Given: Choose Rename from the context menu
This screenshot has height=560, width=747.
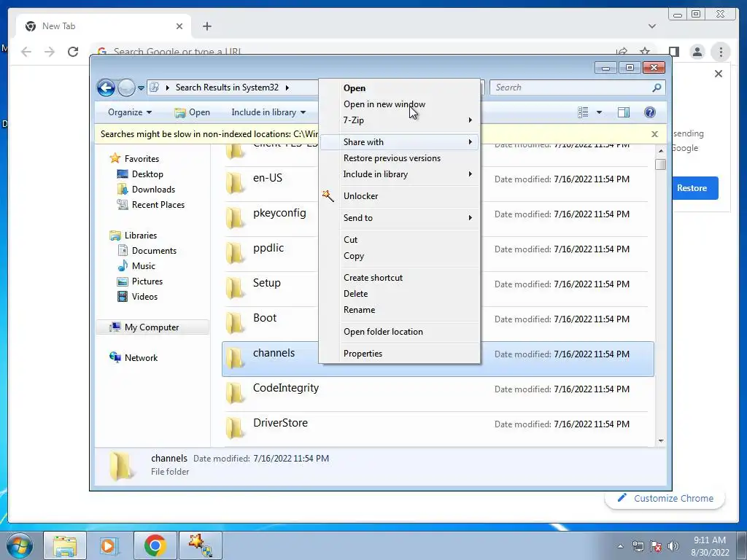Looking at the screenshot, I should (400, 310).
